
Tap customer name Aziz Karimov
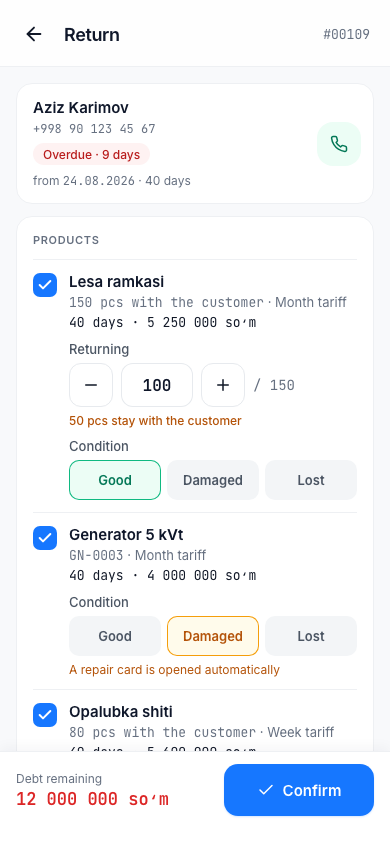(81, 108)
